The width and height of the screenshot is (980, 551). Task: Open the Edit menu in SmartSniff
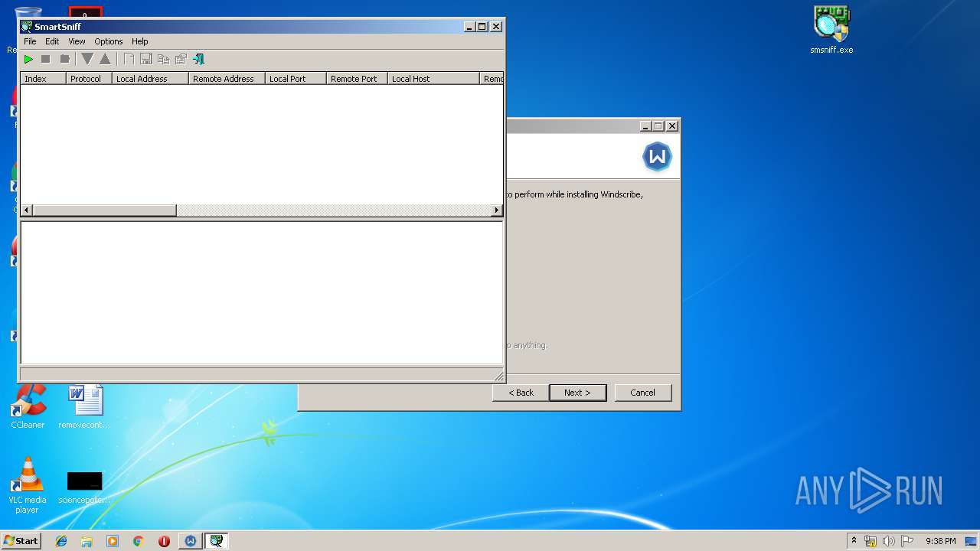pos(52,41)
